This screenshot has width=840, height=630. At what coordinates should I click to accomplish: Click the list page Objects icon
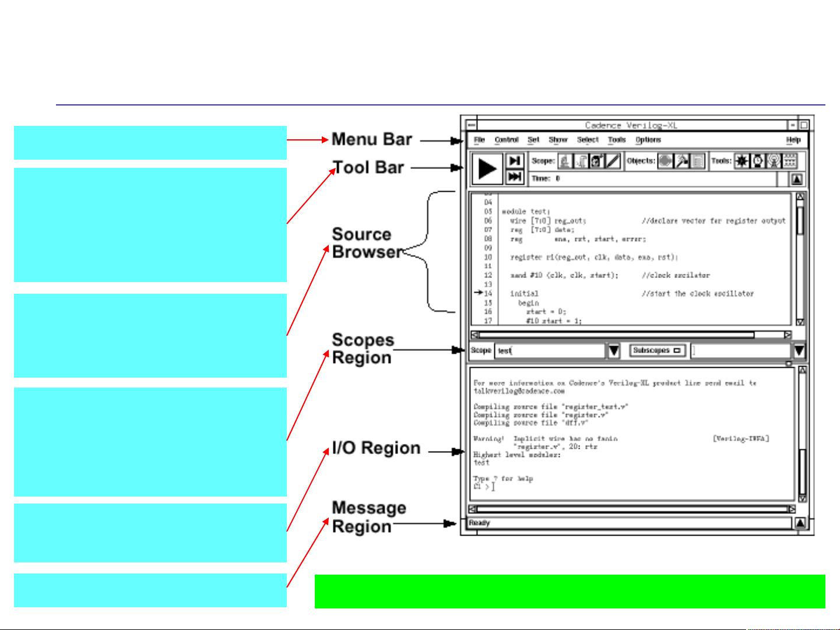pos(698,161)
